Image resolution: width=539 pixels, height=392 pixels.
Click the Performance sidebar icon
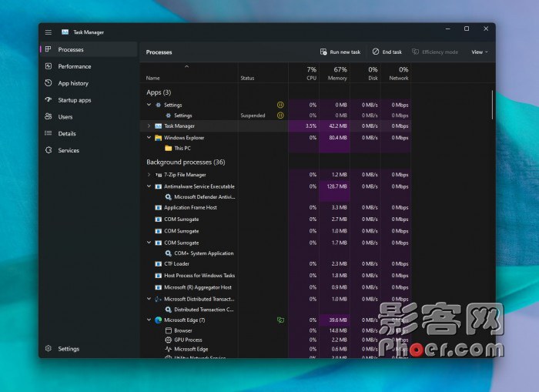point(48,66)
